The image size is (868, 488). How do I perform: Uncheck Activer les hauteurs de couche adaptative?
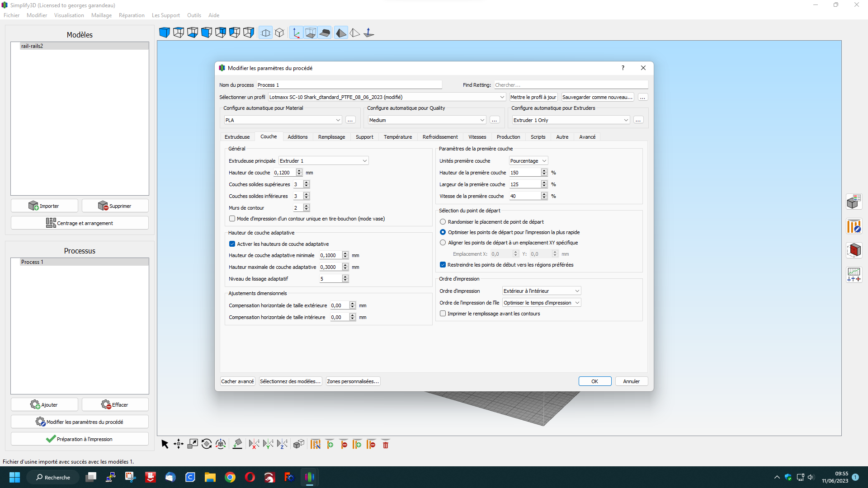click(232, 244)
